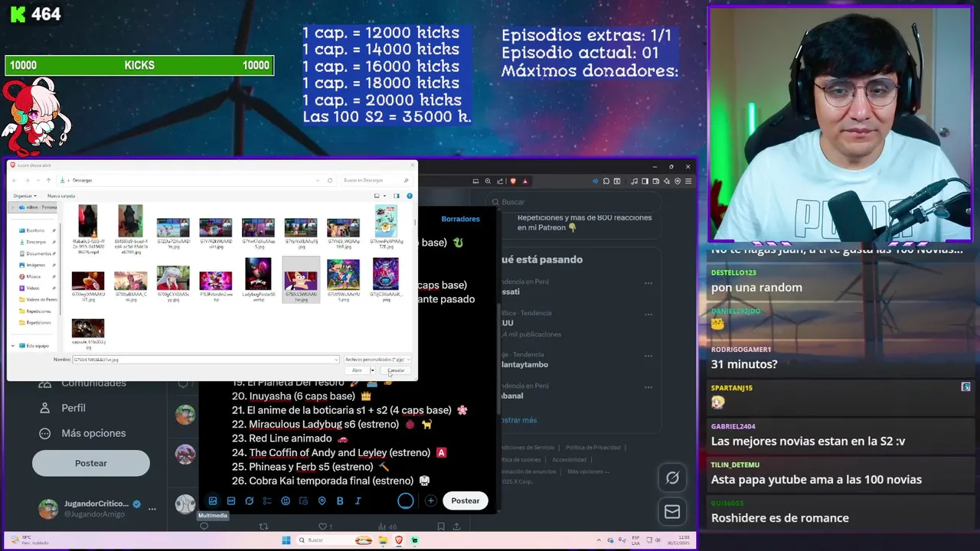
Task: Open the schedule post icon
Action: coord(304,501)
